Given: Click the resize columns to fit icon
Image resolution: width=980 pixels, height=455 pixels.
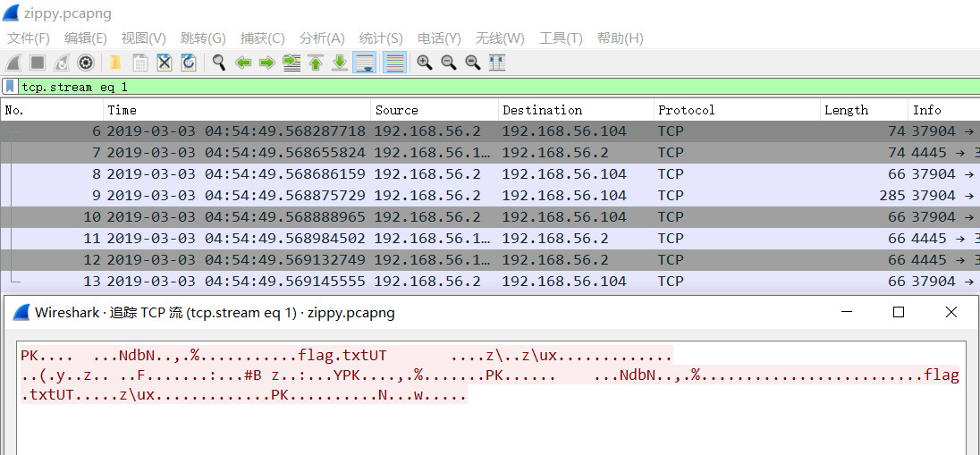Looking at the screenshot, I should coord(497,63).
